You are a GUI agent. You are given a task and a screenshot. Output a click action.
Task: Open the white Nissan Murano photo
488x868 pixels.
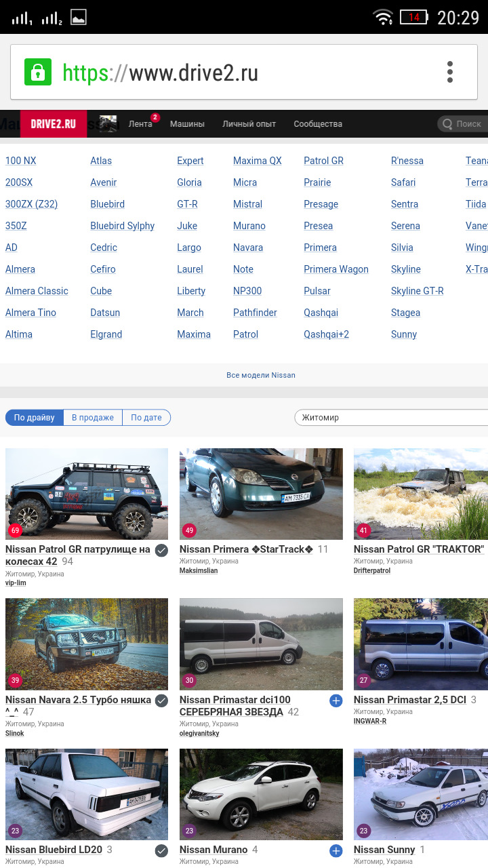261,794
